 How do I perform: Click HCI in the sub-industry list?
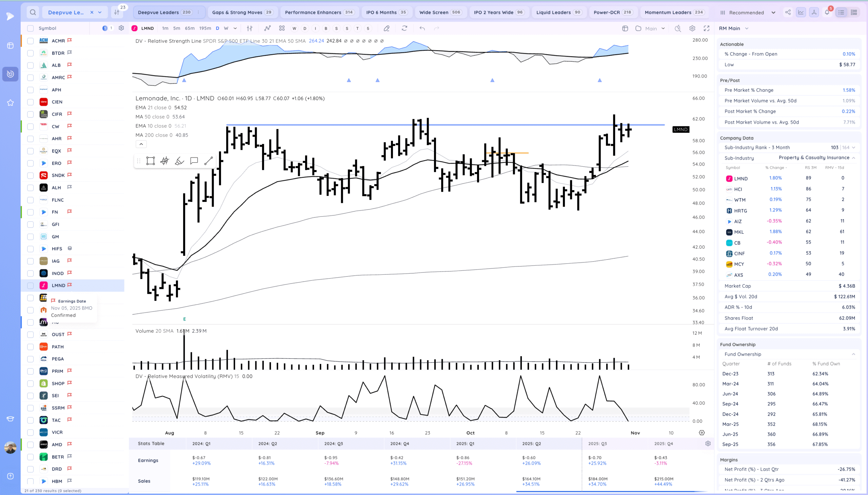[x=738, y=189]
